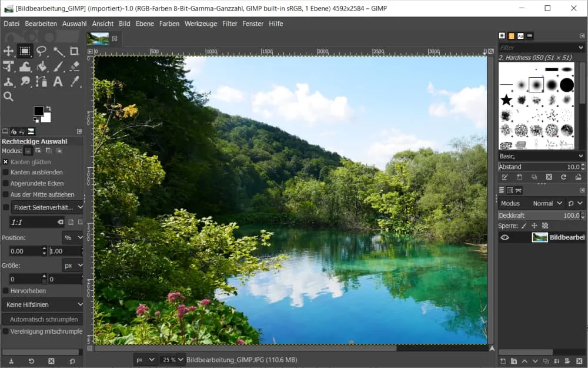Choose the Zoom tool in the toolbox
Viewport: 588px width, 368px height.
pos(9,95)
